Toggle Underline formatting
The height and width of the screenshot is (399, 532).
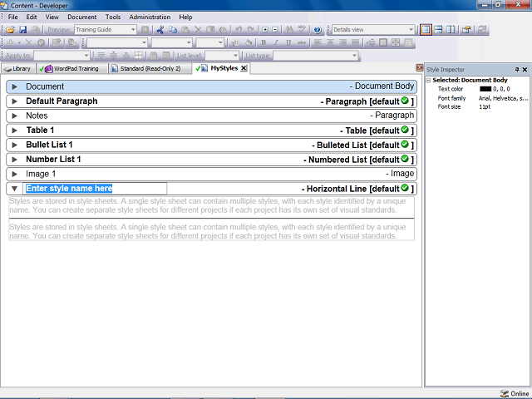click(x=288, y=42)
